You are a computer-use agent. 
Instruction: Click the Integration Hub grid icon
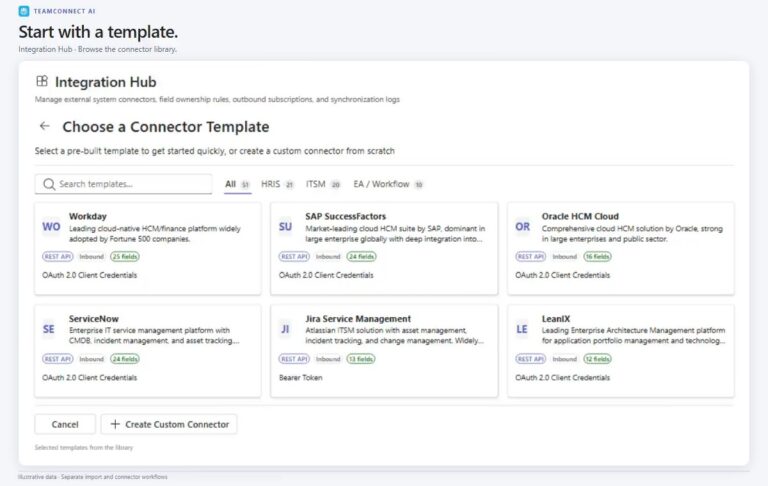(x=42, y=81)
